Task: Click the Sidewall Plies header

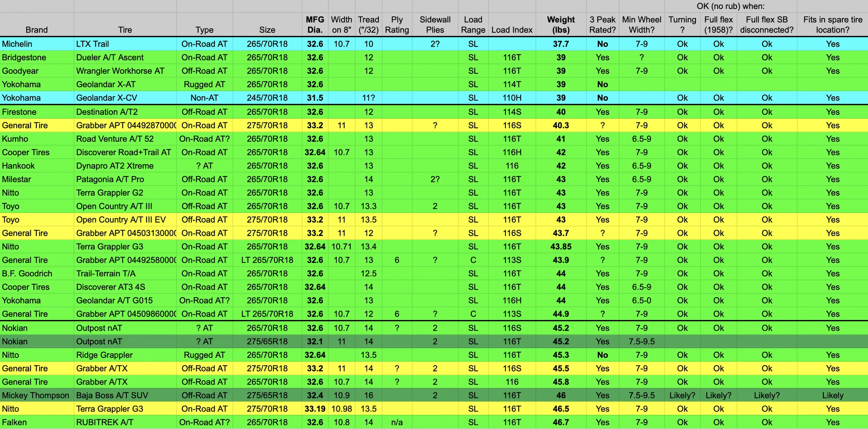Action: (435, 24)
